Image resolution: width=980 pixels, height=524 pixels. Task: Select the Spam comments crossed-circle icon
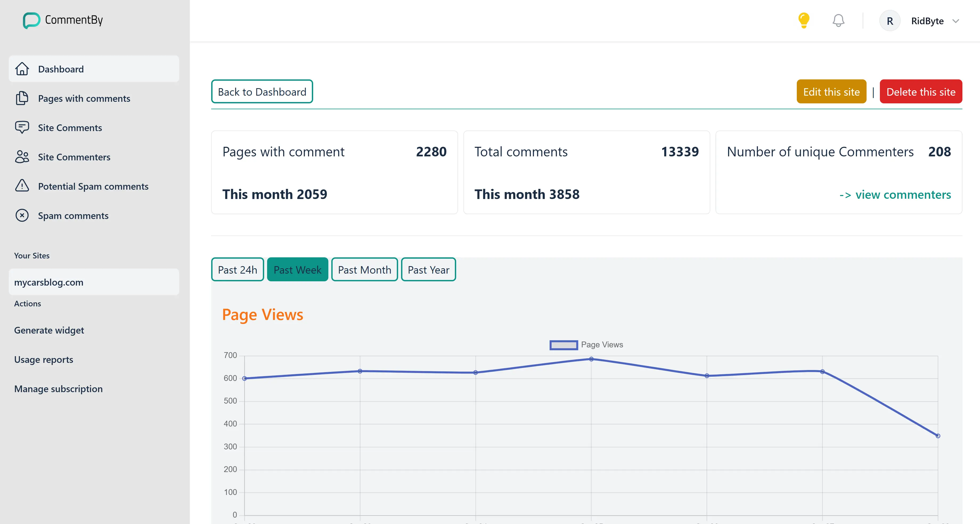point(22,216)
